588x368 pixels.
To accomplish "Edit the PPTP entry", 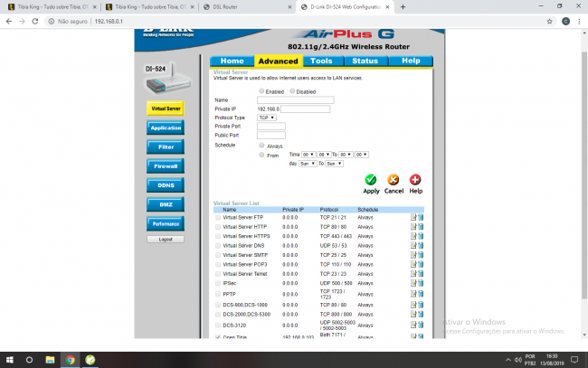I will [x=413, y=294].
